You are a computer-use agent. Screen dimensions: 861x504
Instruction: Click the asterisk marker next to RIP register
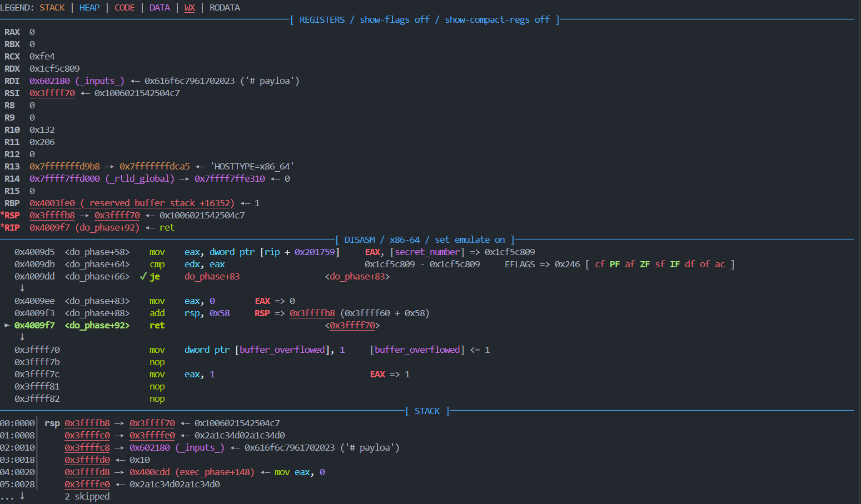[2, 227]
